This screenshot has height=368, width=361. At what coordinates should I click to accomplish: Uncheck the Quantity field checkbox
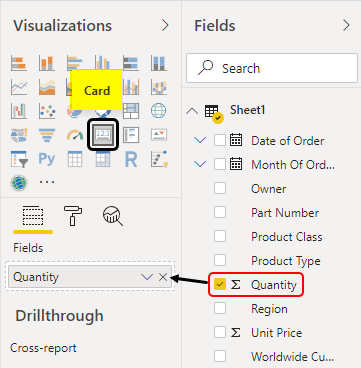click(x=220, y=284)
